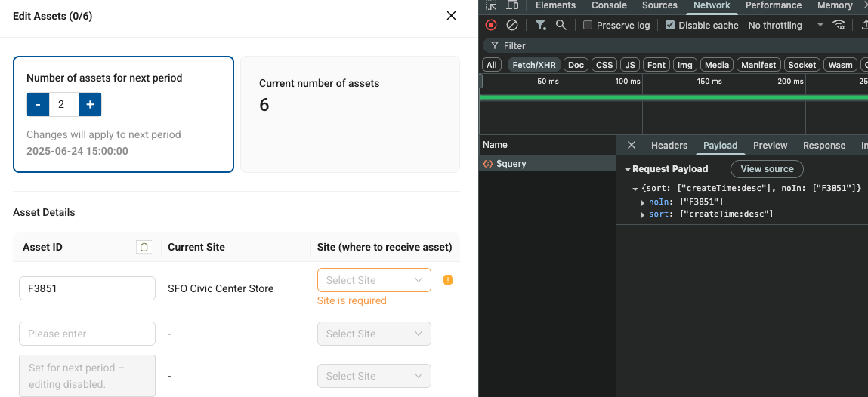This screenshot has width=868, height=397.
Task: Click the asset count field showing 2
Action: click(64, 104)
